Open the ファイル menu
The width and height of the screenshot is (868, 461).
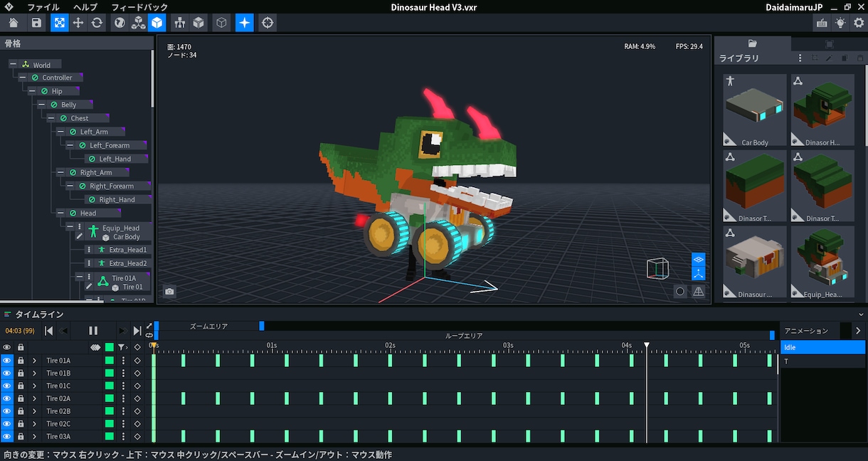(x=43, y=7)
